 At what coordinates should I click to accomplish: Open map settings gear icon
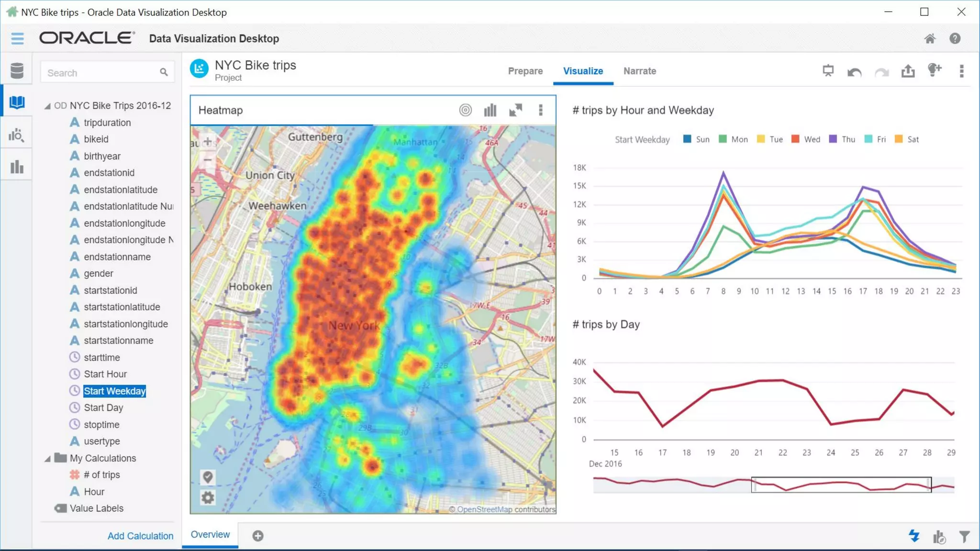pyautogui.click(x=208, y=498)
